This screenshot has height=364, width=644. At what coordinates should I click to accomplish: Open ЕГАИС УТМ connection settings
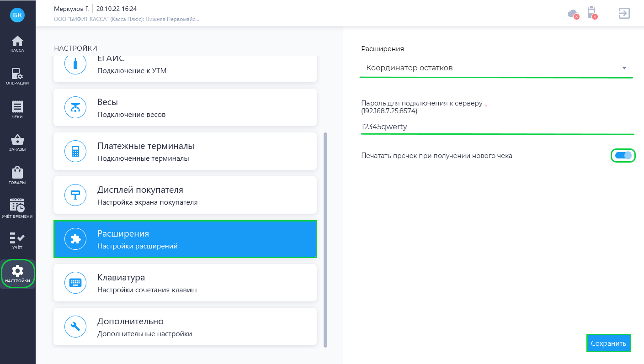(x=185, y=69)
